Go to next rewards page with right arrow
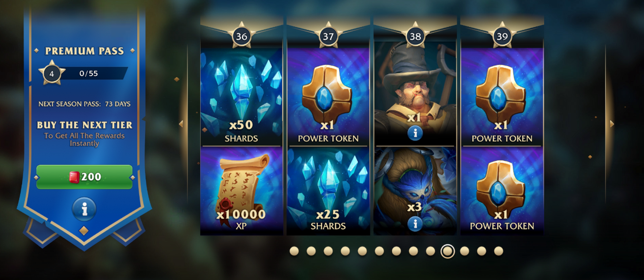Image resolution: width=644 pixels, height=280 pixels. [x=612, y=124]
